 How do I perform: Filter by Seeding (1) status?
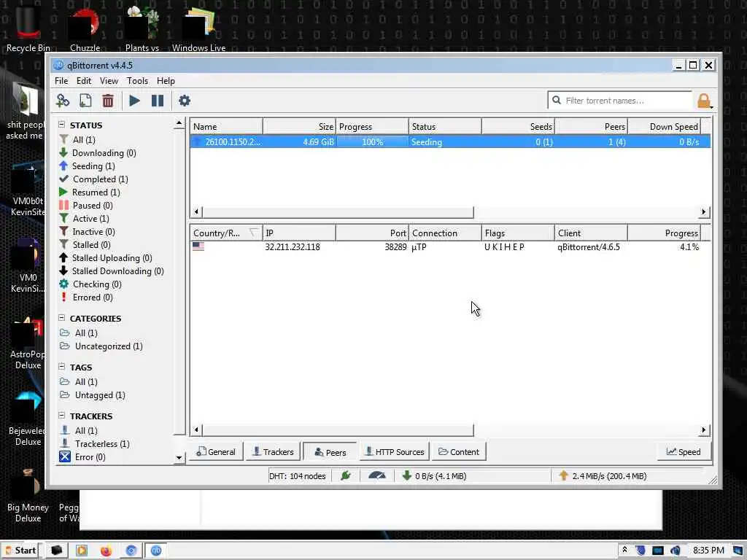pos(88,166)
